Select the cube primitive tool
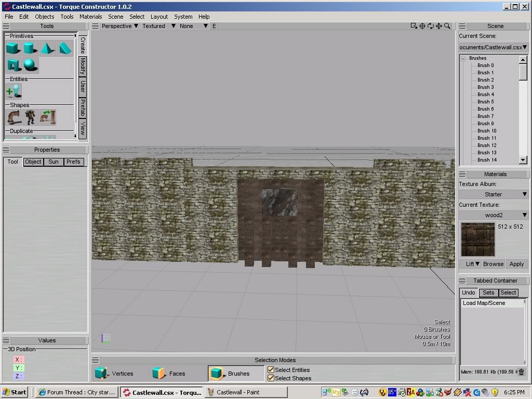This screenshot has width=532, height=399. [13, 49]
